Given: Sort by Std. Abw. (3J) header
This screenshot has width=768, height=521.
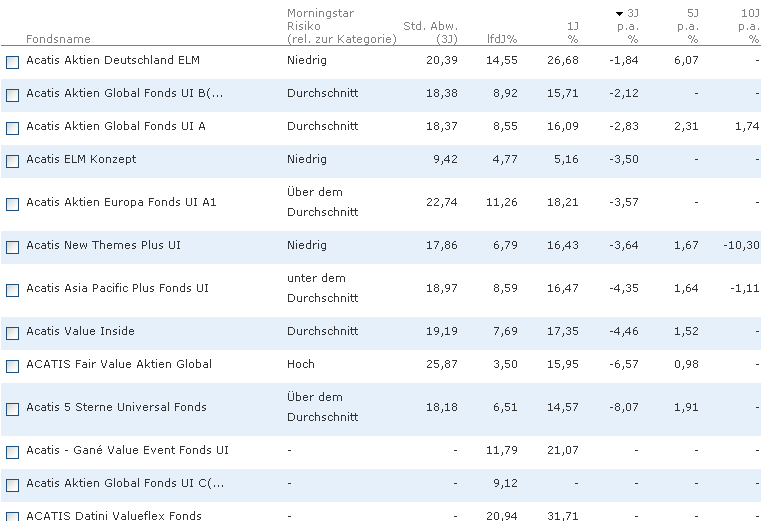Looking at the screenshot, I should click(431, 32).
